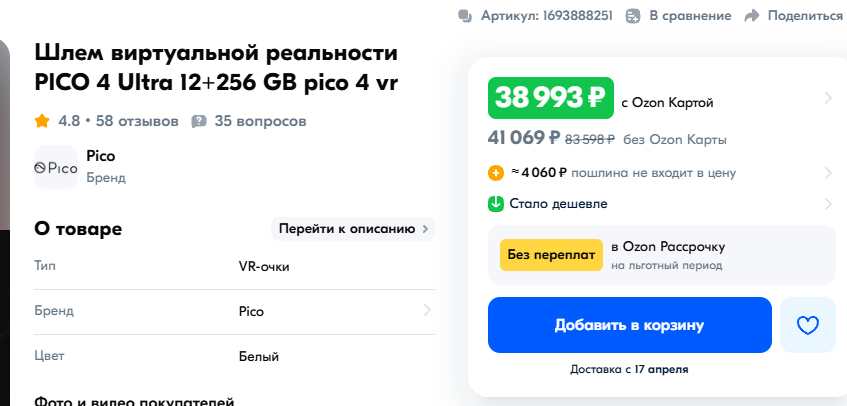Viewport: 847px width, 406px height.
Task: Click the heart favorites icon
Action: [807, 325]
